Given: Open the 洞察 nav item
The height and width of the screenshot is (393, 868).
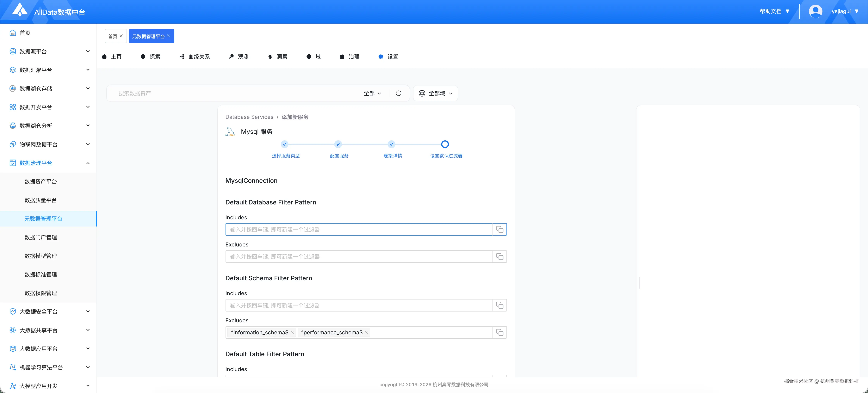Looking at the screenshot, I should point(278,57).
